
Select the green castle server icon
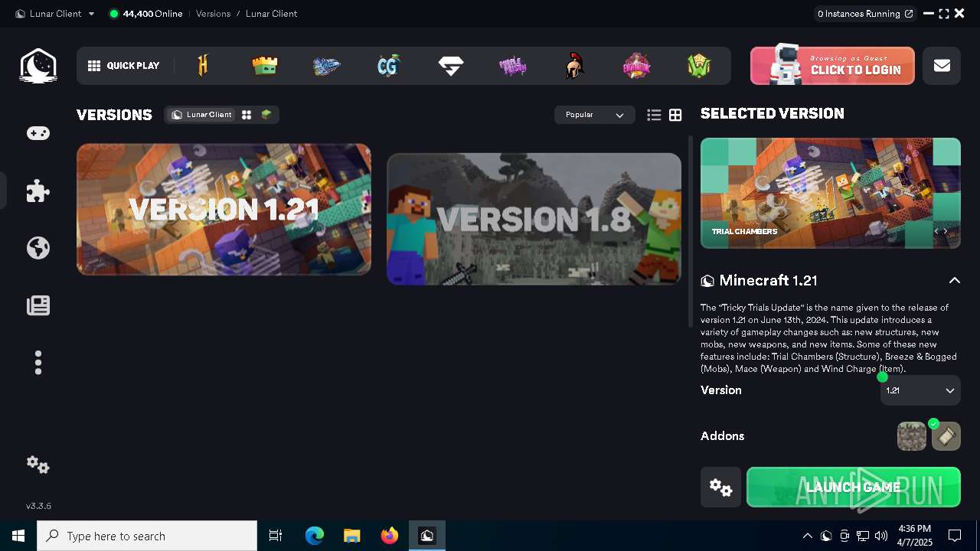265,66
